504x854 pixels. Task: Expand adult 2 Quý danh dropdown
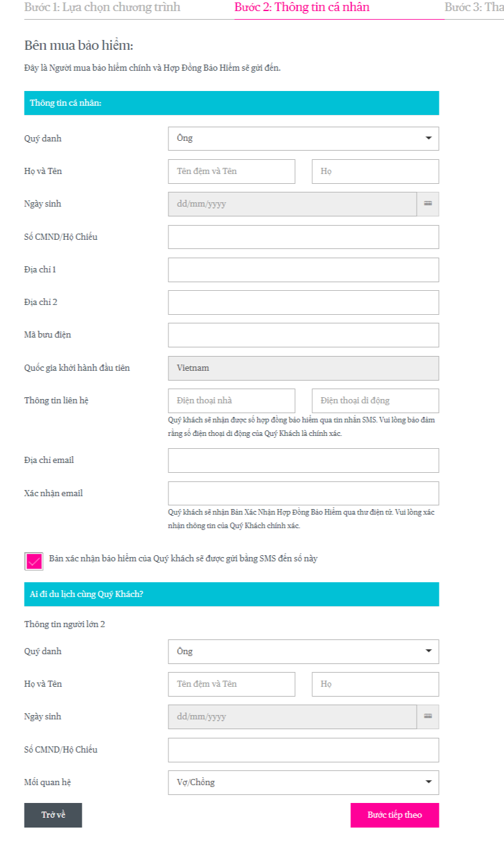coord(304,651)
